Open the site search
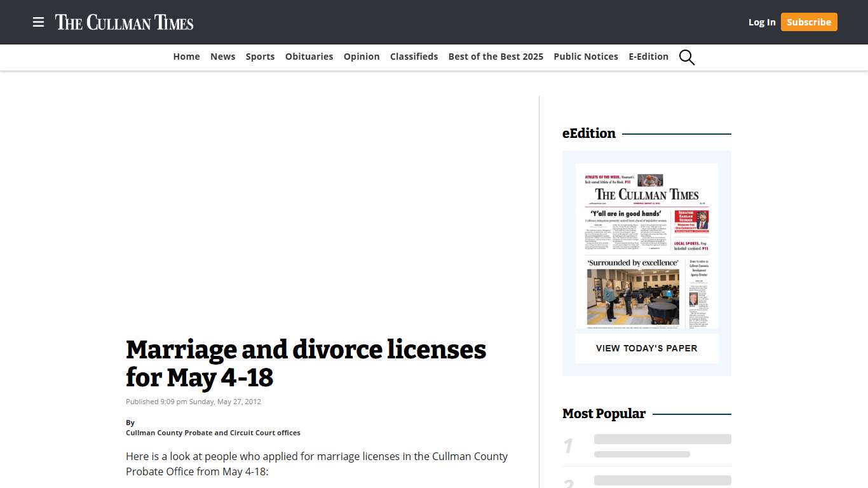The height and width of the screenshot is (488, 868). coord(686,57)
